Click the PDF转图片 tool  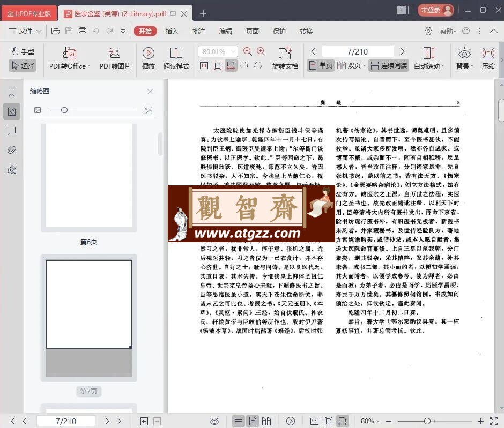pyautogui.click(x=115, y=58)
